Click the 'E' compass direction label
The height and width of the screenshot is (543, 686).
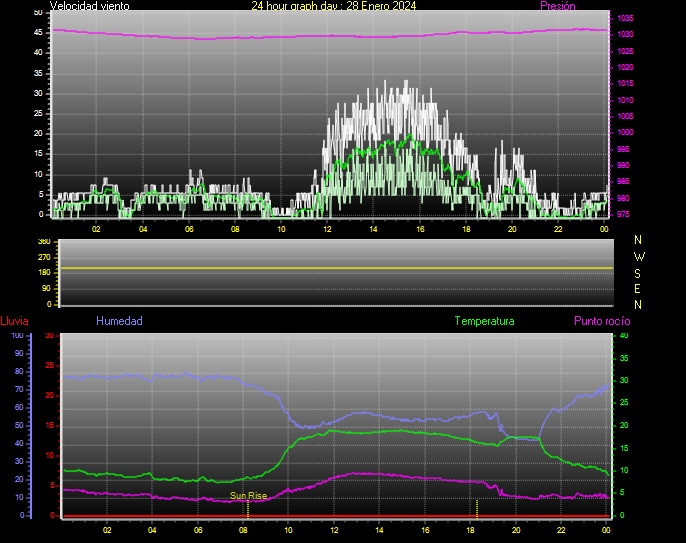[x=637, y=289]
